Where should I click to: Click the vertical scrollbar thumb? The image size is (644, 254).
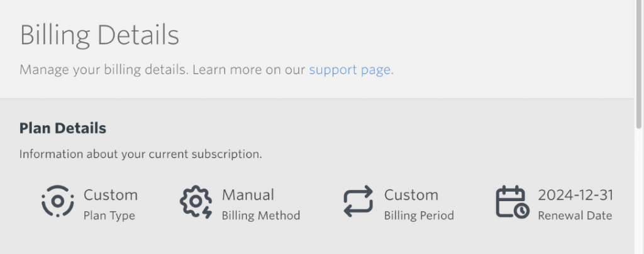[639, 63]
